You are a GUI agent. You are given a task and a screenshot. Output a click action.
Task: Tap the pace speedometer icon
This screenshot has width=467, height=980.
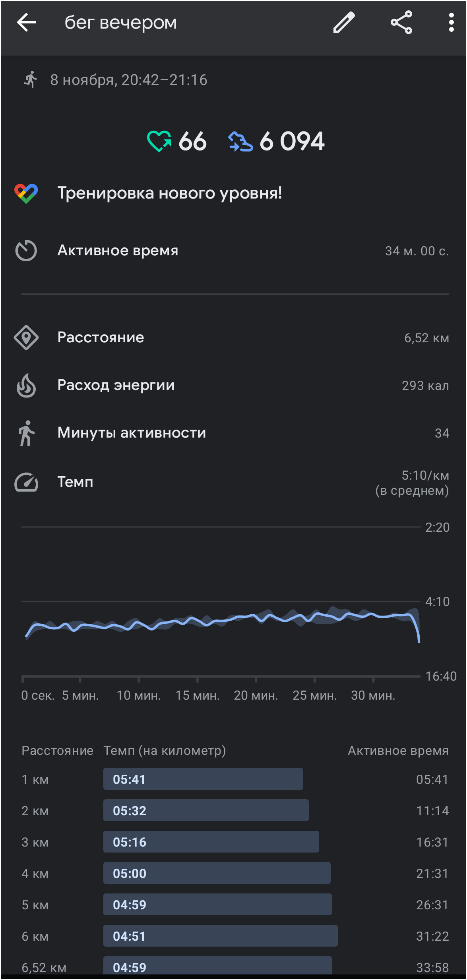(x=26, y=482)
